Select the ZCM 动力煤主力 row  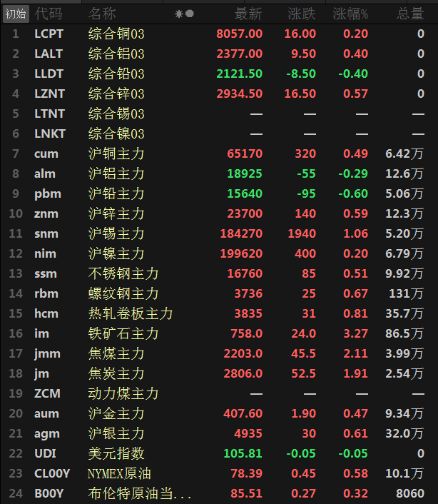point(219,393)
